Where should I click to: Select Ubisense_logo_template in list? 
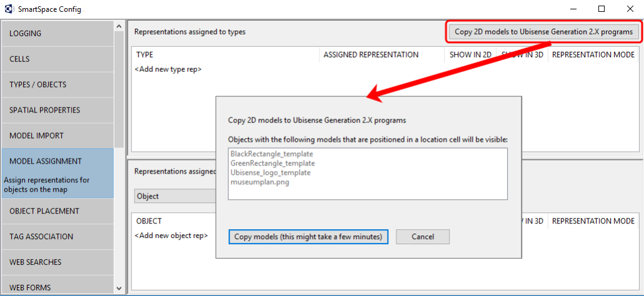(270, 172)
